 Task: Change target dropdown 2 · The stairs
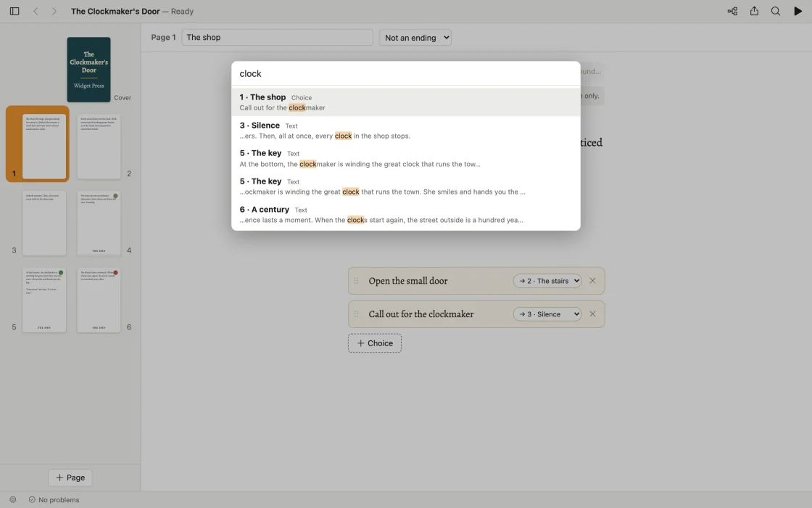[x=547, y=280]
